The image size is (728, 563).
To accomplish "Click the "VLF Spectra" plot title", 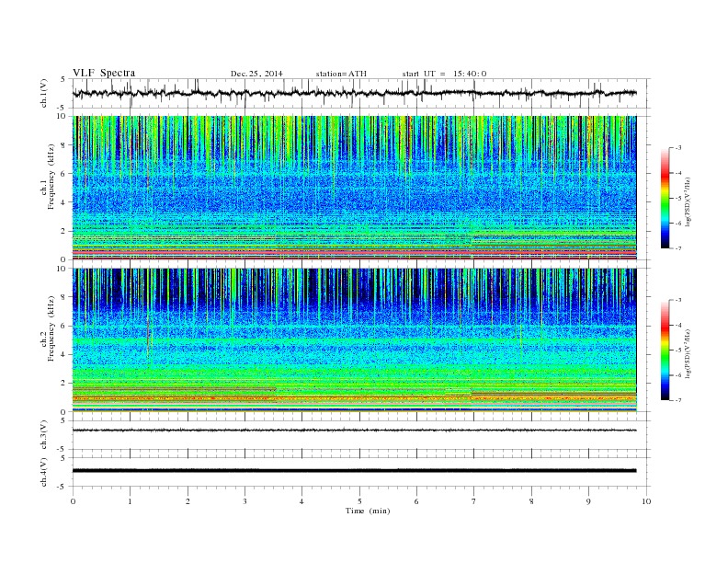I will pyautogui.click(x=104, y=73).
